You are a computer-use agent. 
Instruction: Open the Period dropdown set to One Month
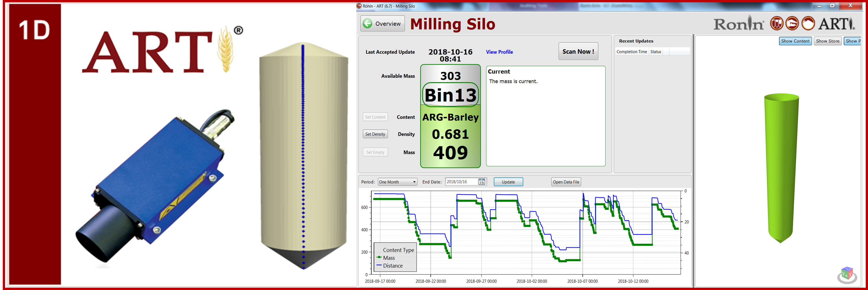(x=397, y=182)
